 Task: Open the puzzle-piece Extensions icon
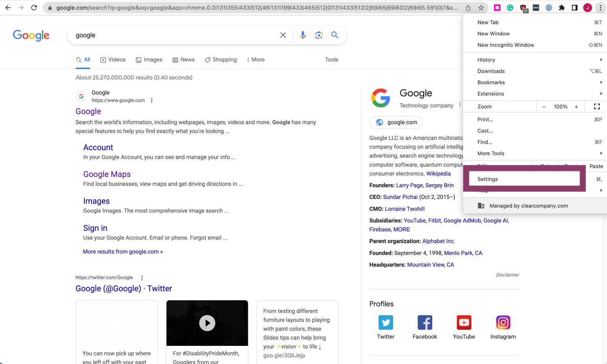pos(562,8)
